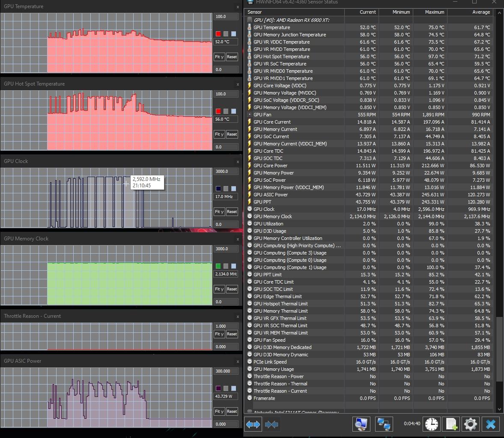
Task: Click Reset in GPU Hot Spot Temperature graph
Action: [x=232, y=134]
